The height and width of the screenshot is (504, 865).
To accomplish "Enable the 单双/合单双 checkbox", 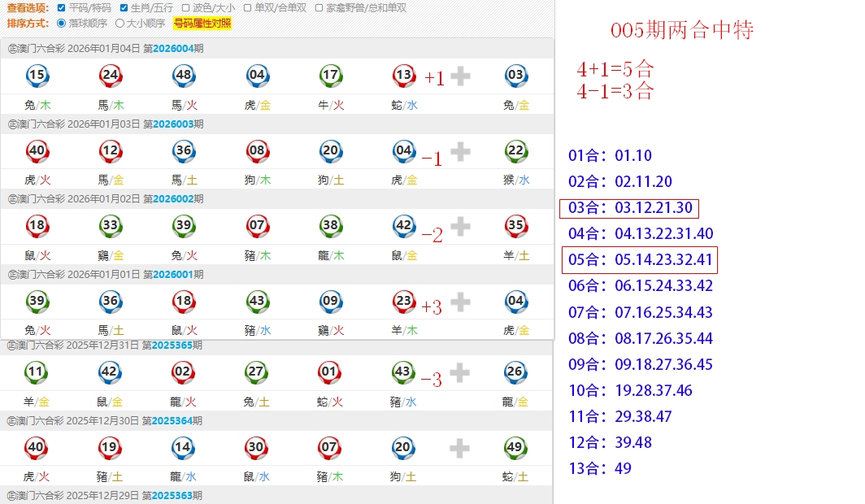I will [249, 8].
